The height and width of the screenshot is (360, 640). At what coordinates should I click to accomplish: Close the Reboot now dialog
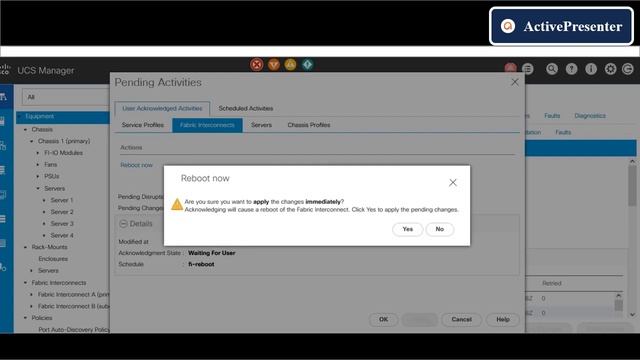click(x=453, y=182)
